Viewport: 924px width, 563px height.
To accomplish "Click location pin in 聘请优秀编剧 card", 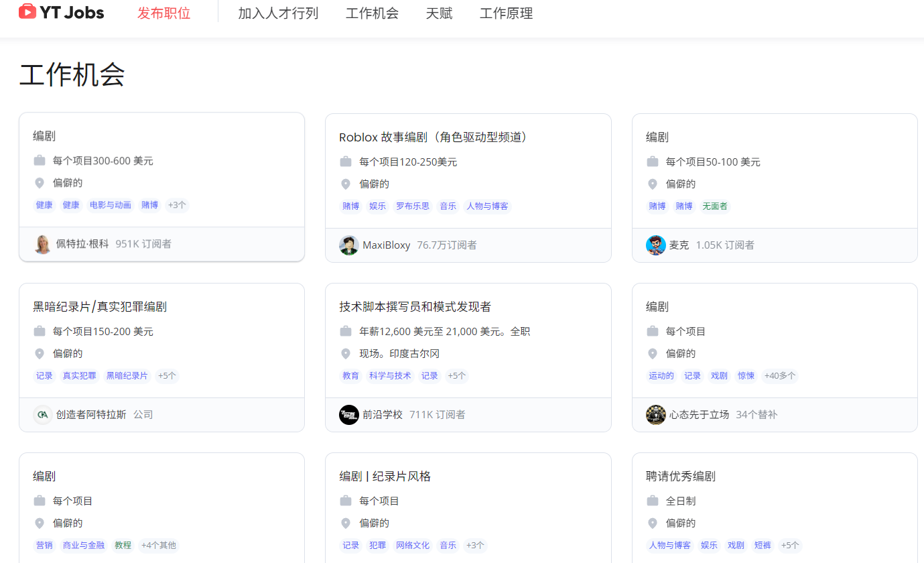I will tap(653, 523).
